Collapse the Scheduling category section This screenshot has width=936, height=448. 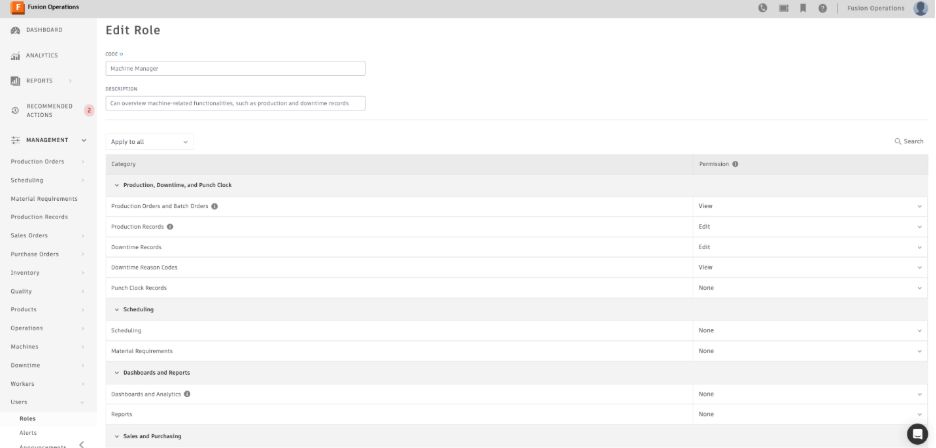(x=116, y=309)
